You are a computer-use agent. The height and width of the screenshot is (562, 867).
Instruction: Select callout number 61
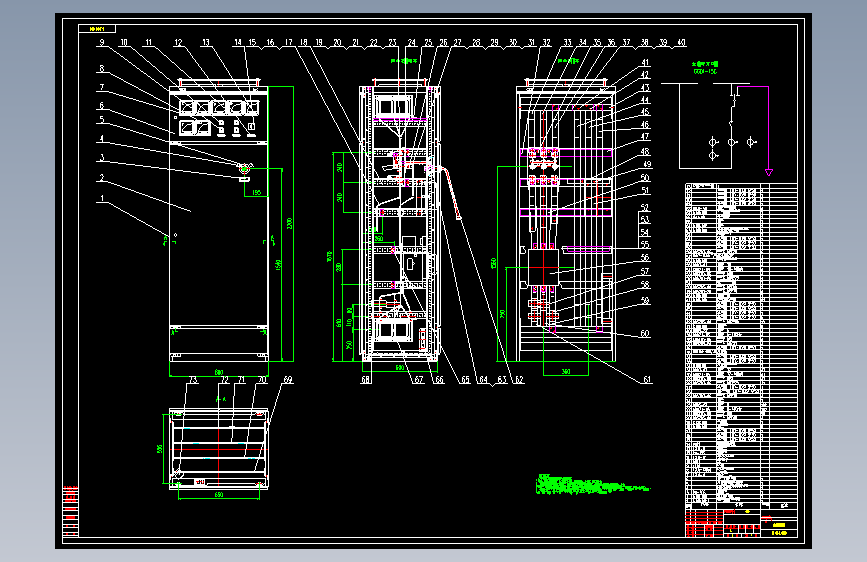click(x=647, y=379)
